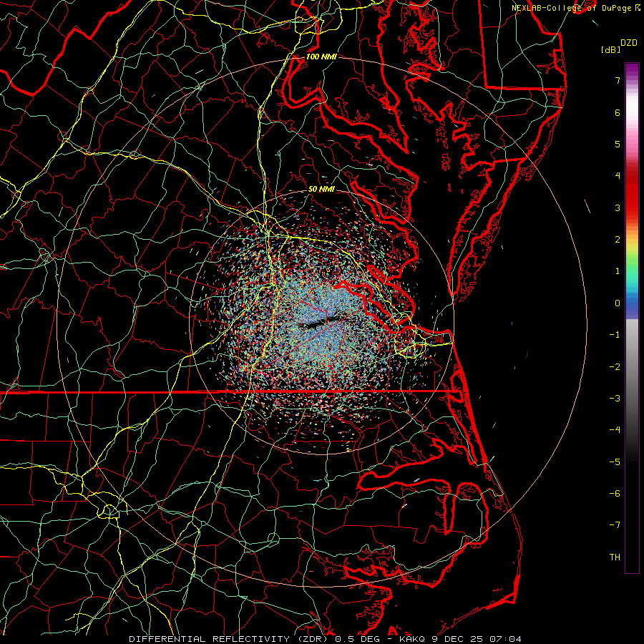Pick the "4" tick label on the dB scale
644x644 pixels.
(x=618, y=176)
